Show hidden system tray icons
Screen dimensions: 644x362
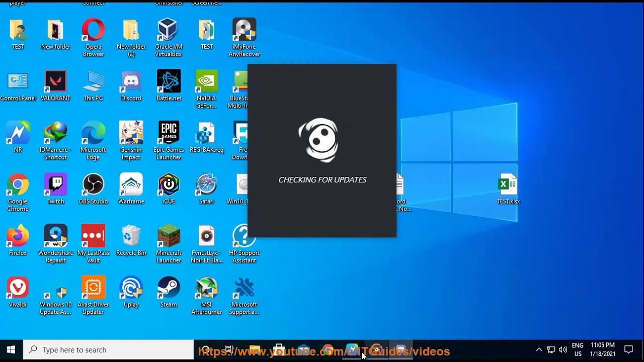tap(539, 350)
